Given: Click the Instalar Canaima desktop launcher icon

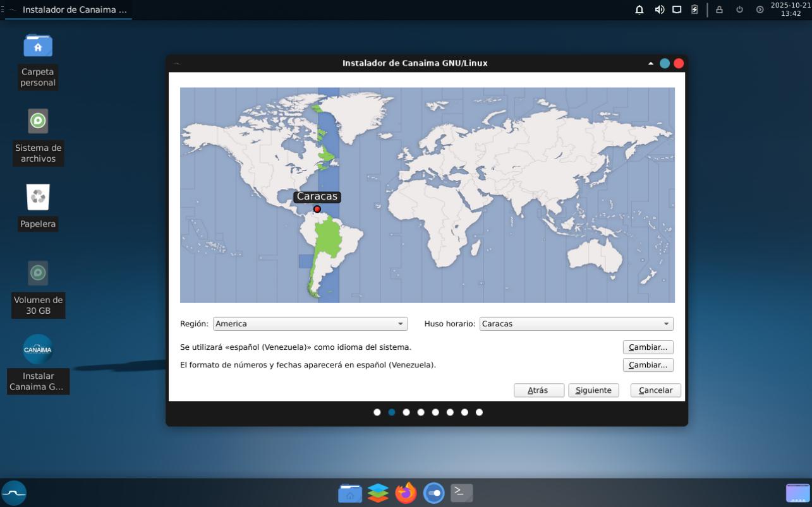Looking at the screenshot, I should tap(38, 349).
